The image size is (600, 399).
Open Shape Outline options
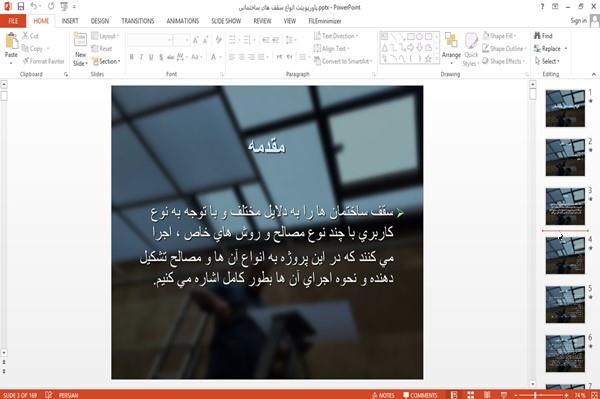point(504,49)
